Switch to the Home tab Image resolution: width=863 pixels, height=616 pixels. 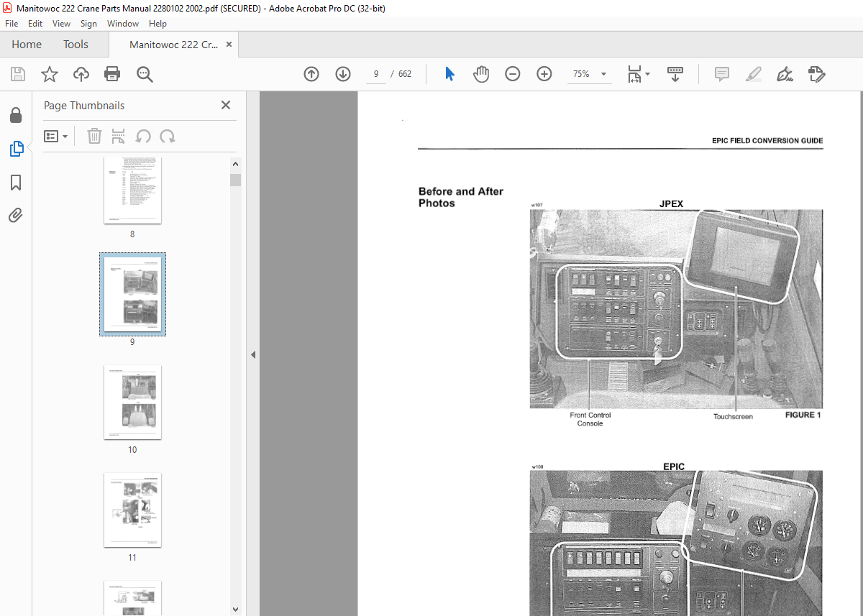(27, 45)
